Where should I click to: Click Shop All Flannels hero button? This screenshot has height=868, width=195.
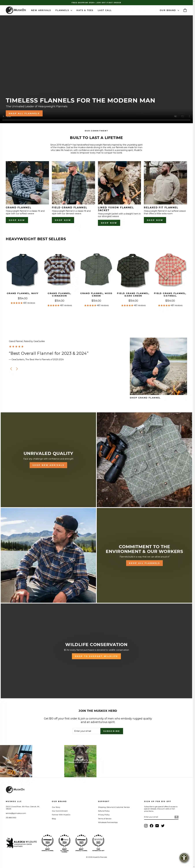[24, 113]
